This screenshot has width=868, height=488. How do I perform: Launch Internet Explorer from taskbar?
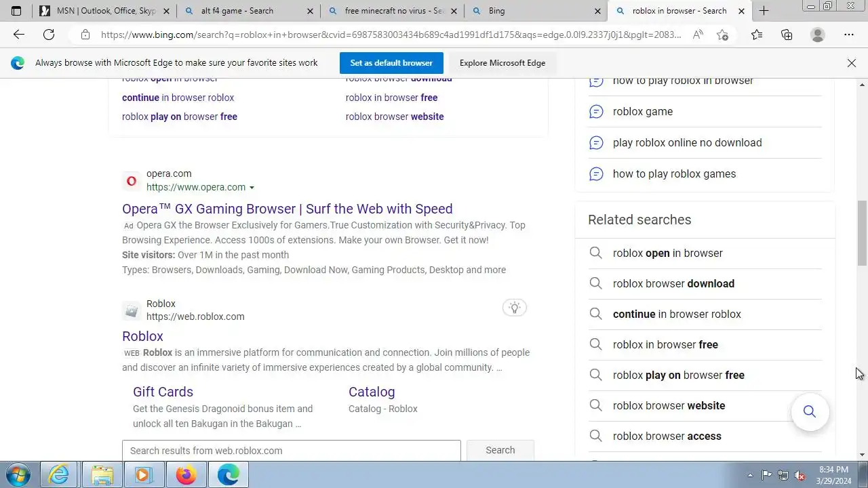click(60, 474)
